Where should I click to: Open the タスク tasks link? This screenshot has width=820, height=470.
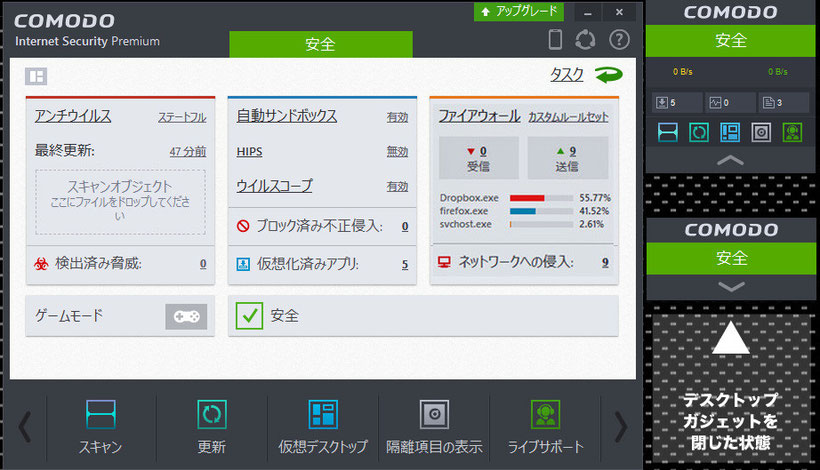pos(566,75)
